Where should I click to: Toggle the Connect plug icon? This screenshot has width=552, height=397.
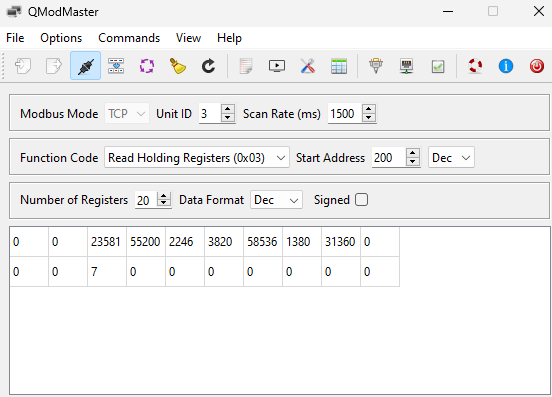click(x=85, y=66)
